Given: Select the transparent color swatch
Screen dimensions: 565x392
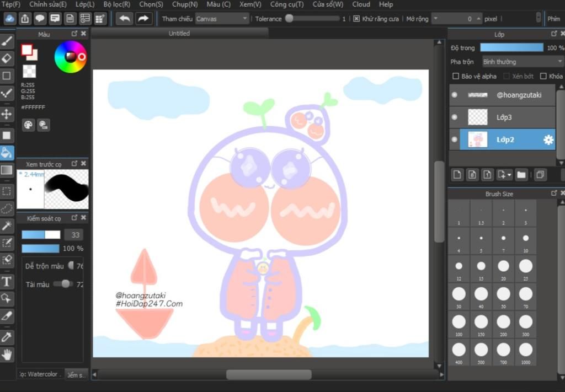Looking at the screenshot, I should pyautogui.click(x=29, y=71).
